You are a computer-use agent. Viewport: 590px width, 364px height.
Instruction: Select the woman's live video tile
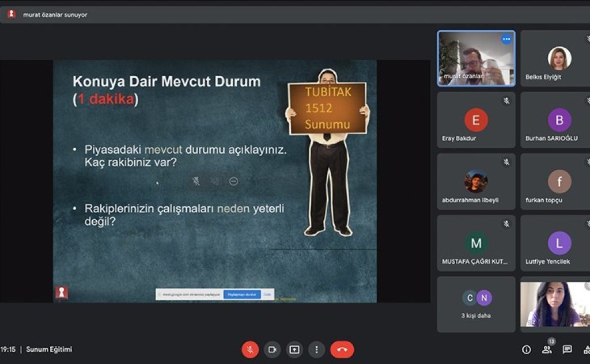(555, 304)
